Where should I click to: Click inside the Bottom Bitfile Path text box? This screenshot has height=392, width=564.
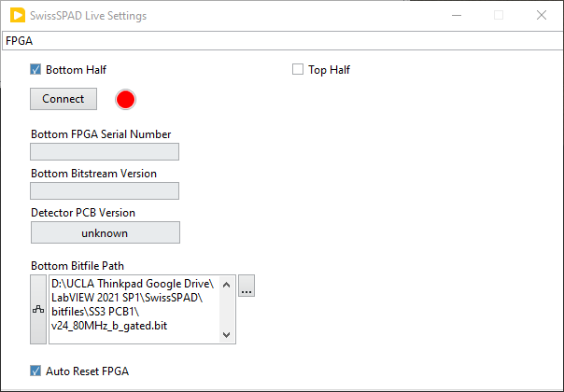point(134,310)
